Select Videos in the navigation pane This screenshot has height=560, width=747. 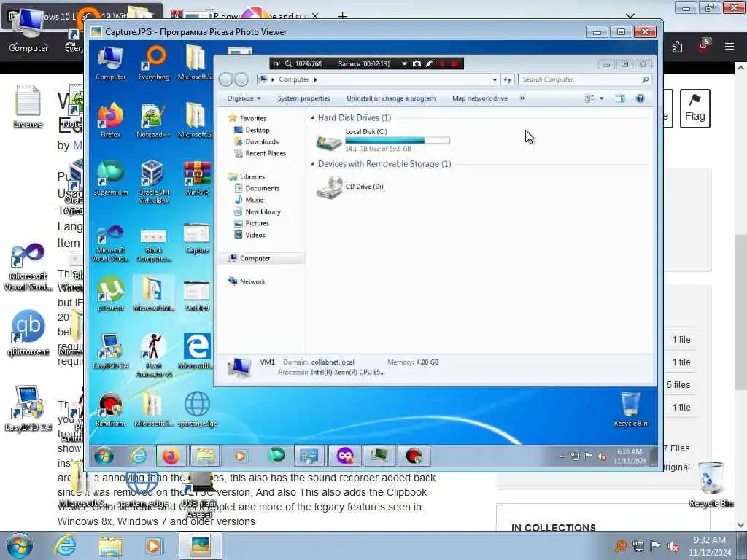255,235
